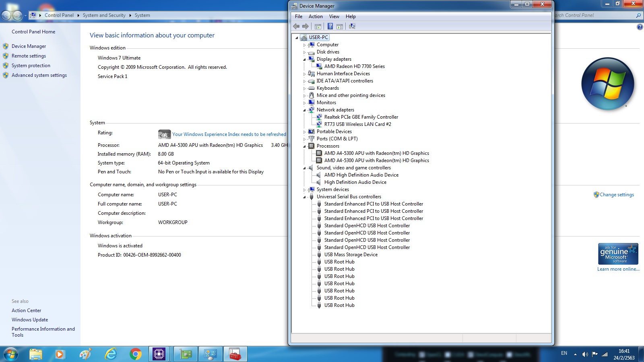Open the Action menu in Device Manager
644x362 pixels.
tap(316, 16)
